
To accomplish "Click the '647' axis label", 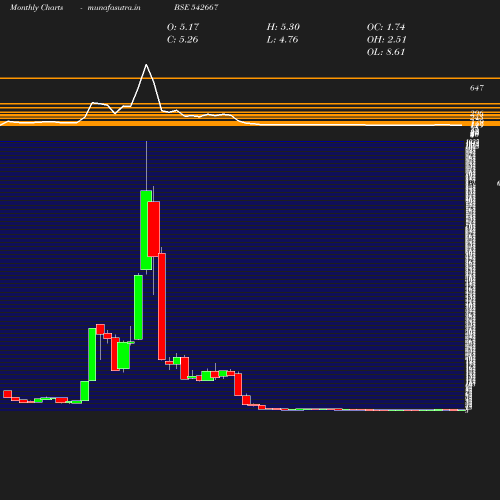I will pyautogui.click(x=477, y=88).
